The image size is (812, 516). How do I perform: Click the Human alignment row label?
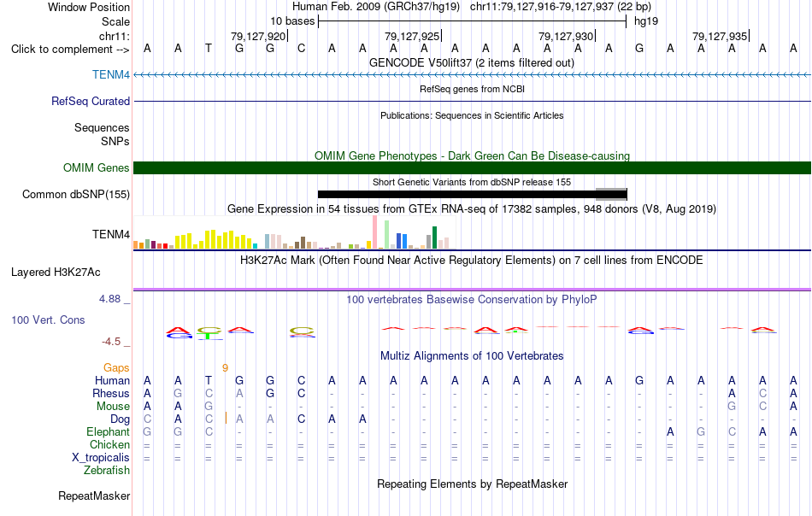[x=112, y=380]
